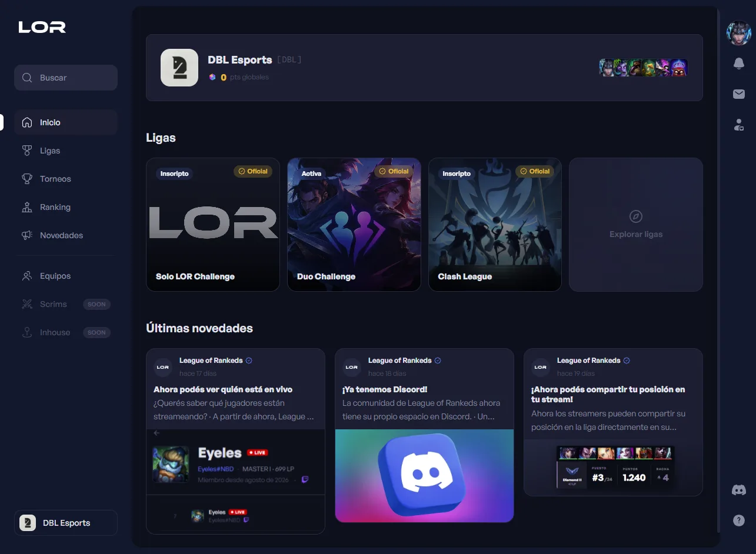Open notifications bell icon
The image size is (756, 554).
pos(739,64)
